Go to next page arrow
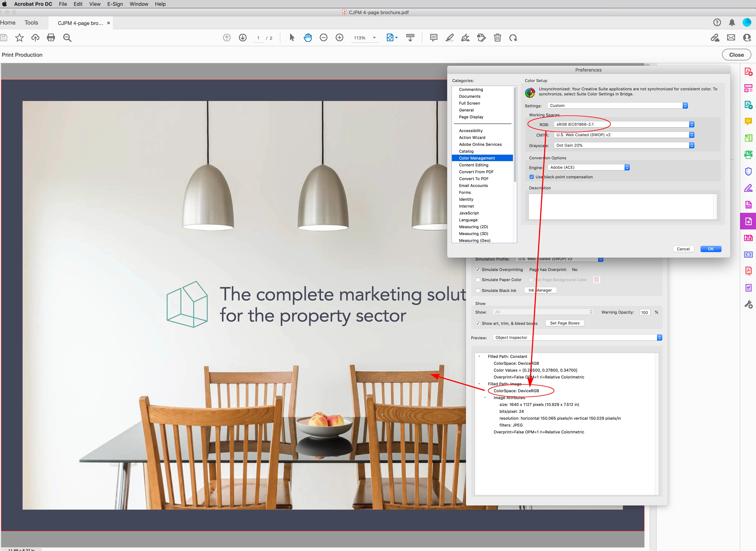 (x=243, y=38)
